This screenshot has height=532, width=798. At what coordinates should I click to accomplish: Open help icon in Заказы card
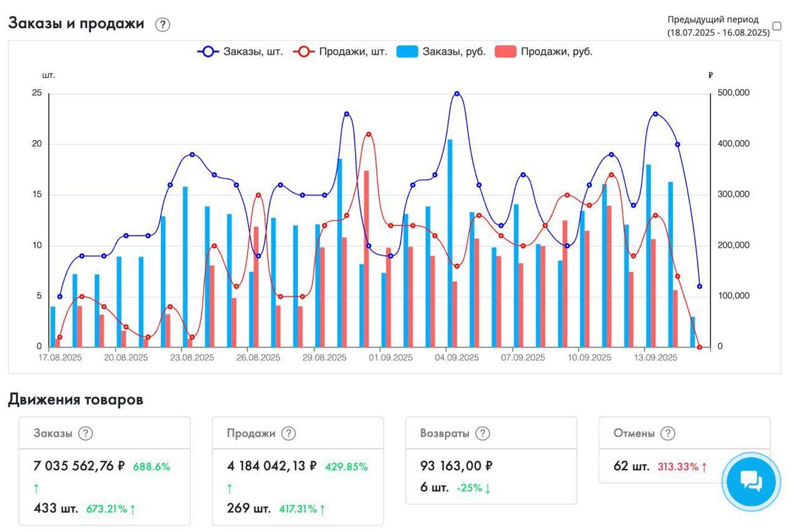pyautogui.click(x=86, y=434)
